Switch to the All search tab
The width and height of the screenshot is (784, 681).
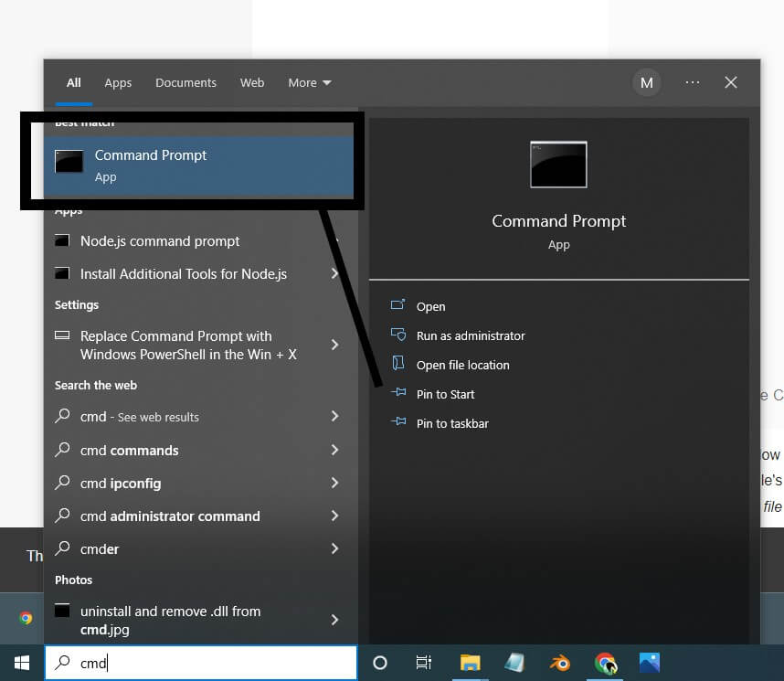(x=73, y=83)
